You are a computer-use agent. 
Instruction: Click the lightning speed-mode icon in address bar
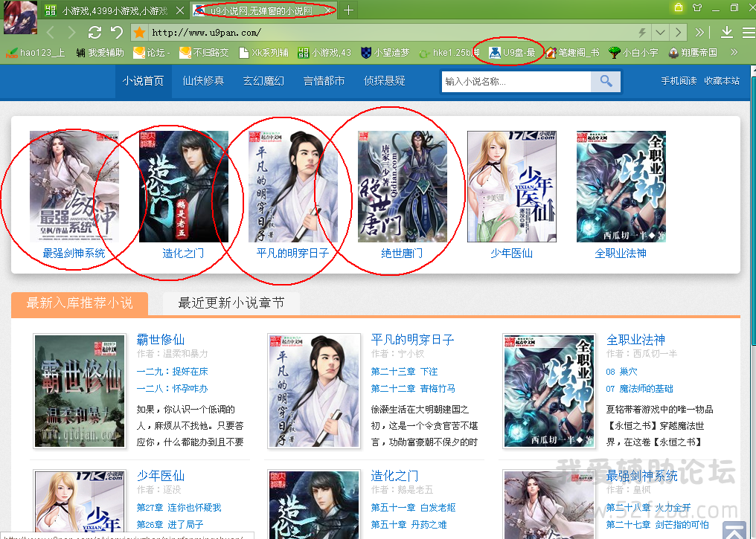642,32
